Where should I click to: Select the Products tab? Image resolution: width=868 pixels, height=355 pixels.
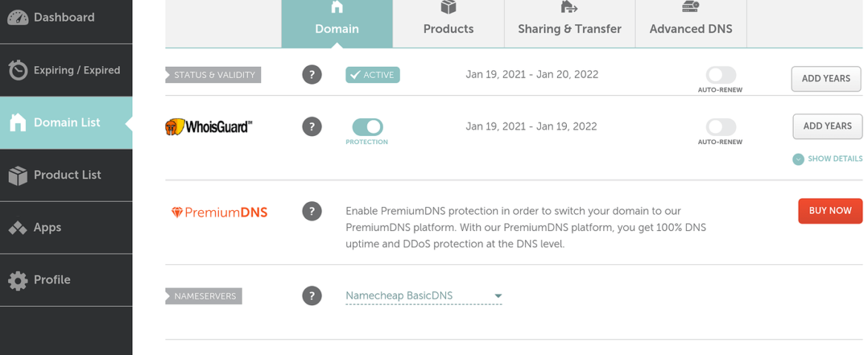pos(448,24)
